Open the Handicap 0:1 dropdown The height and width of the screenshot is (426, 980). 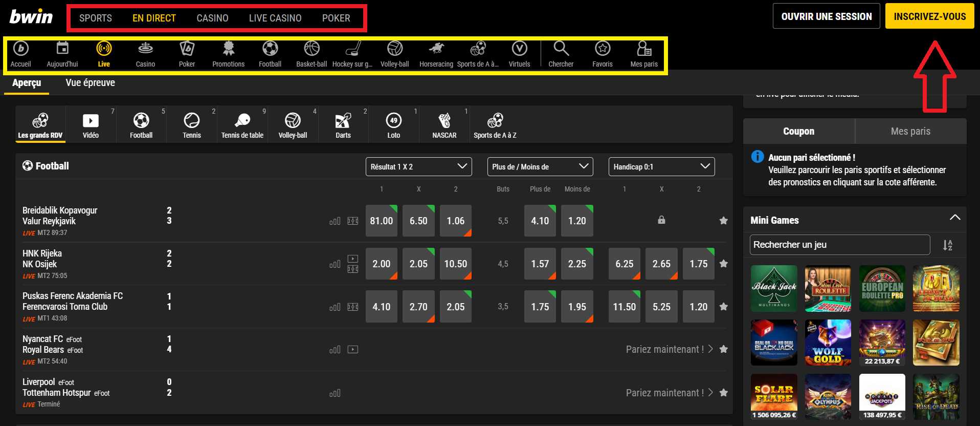[x=661, y=167]
